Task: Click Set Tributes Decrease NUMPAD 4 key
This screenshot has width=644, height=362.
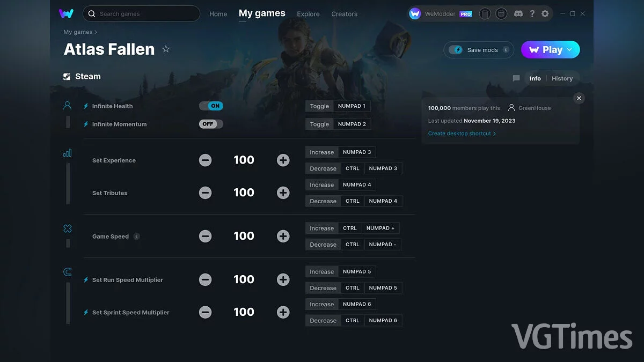Action: [x=383, y=201]
